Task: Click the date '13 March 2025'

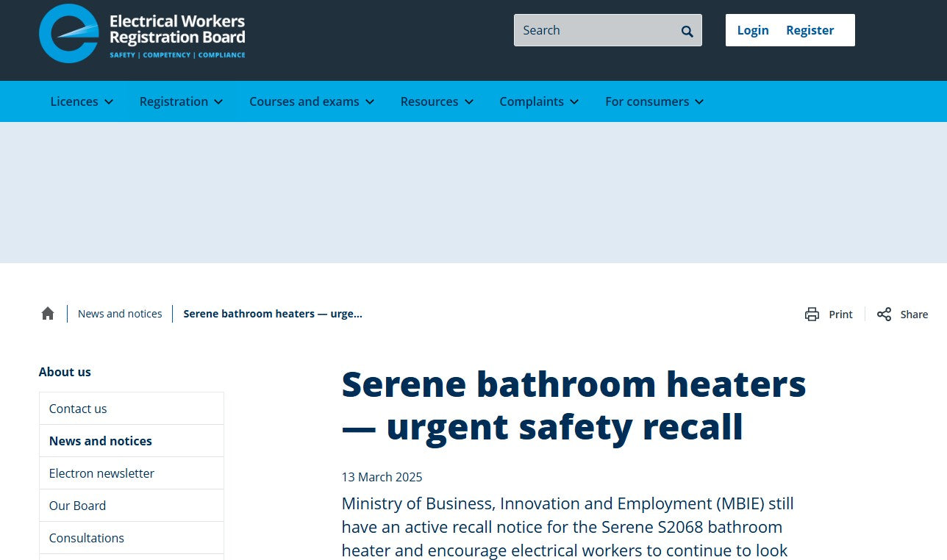Action: 382,477
